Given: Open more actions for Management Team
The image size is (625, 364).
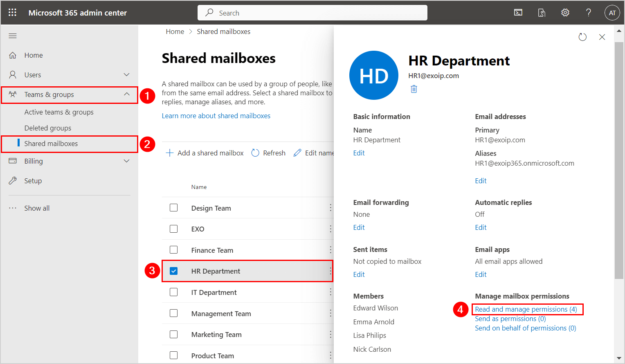Looking at the screenshot, I should pyautogui.click(x=330, y=313).
